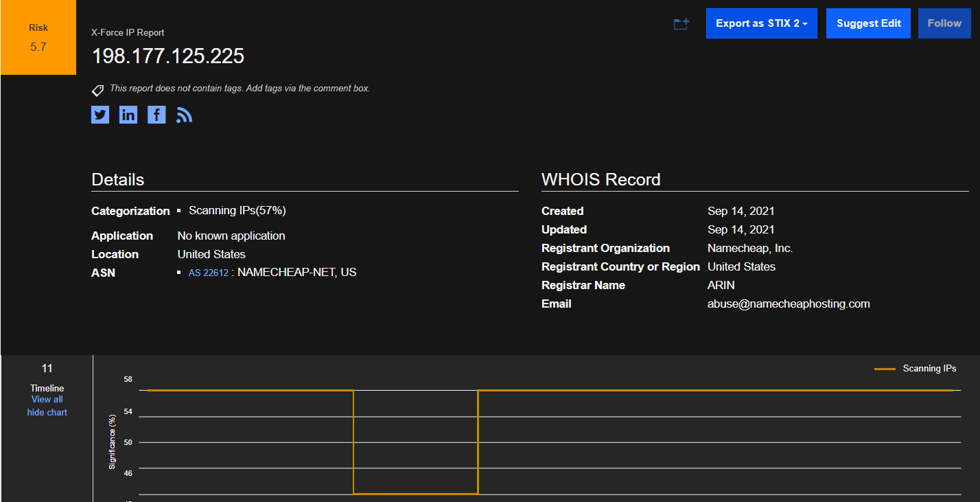Click the Suggest Edit button

869,23
